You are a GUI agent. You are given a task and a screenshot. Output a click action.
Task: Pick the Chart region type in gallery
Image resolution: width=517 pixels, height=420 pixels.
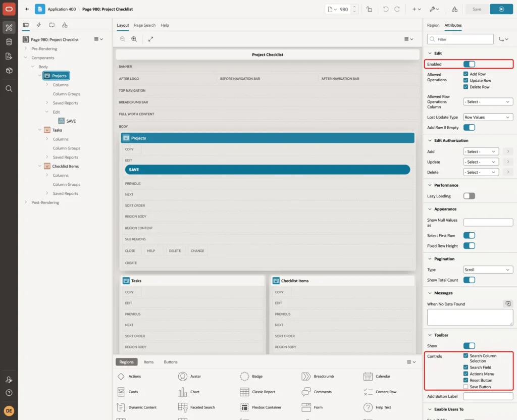pos(190,392)
